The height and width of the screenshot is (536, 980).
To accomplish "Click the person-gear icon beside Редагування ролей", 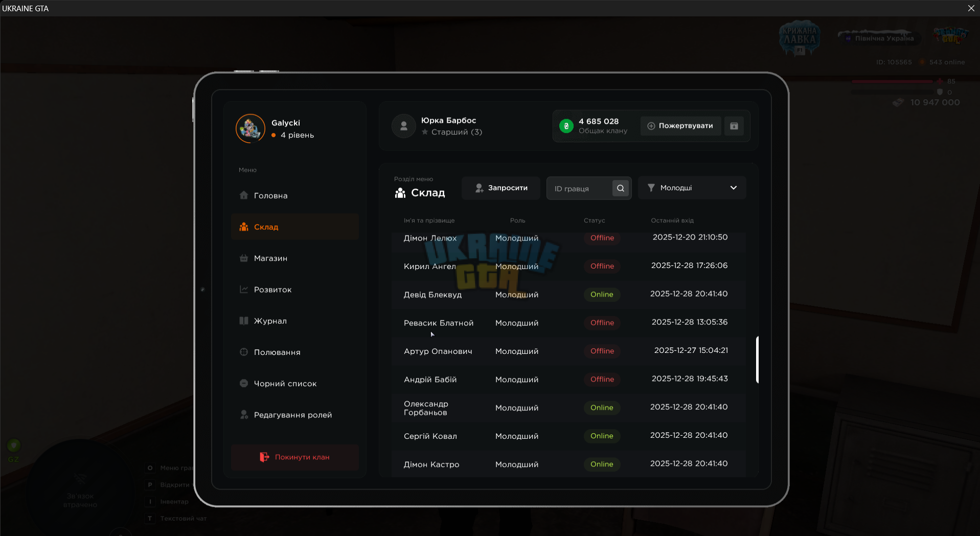I will point(244,415).
